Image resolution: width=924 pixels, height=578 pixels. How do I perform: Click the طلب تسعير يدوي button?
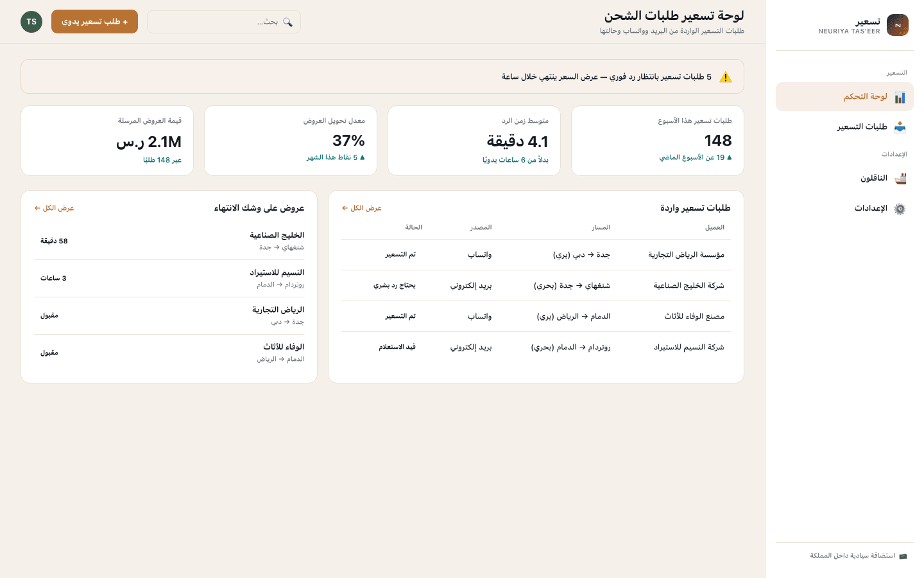tap(94, 22)
